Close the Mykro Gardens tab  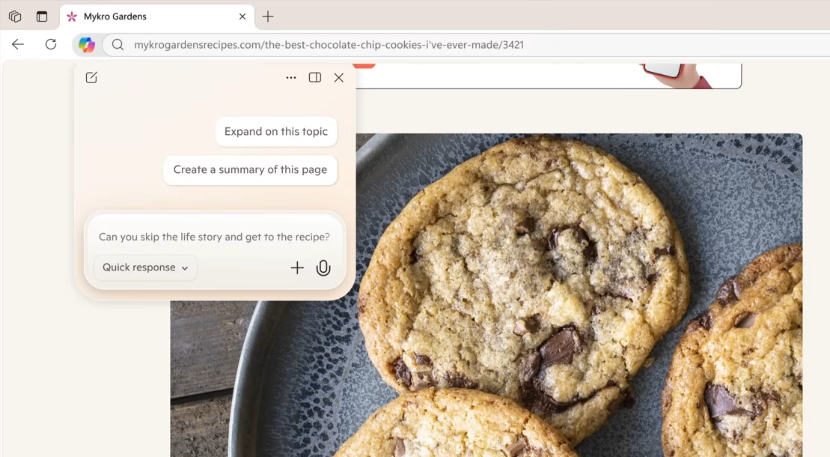pyautogui.click(x=242, y=16)
